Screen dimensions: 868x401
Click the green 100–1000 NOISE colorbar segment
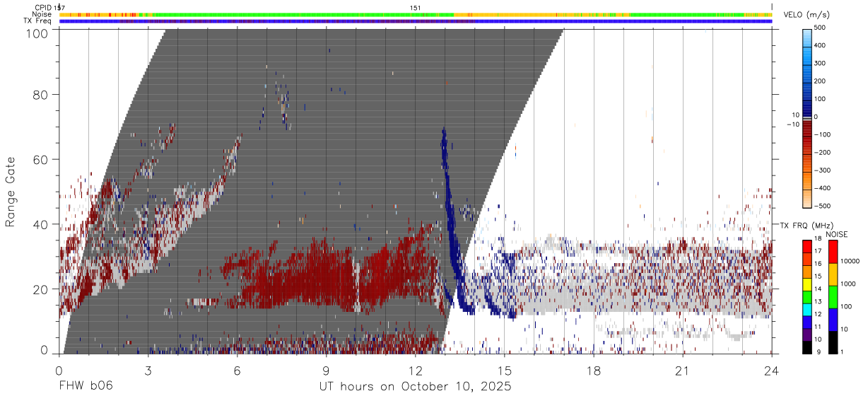click(833, 297)
